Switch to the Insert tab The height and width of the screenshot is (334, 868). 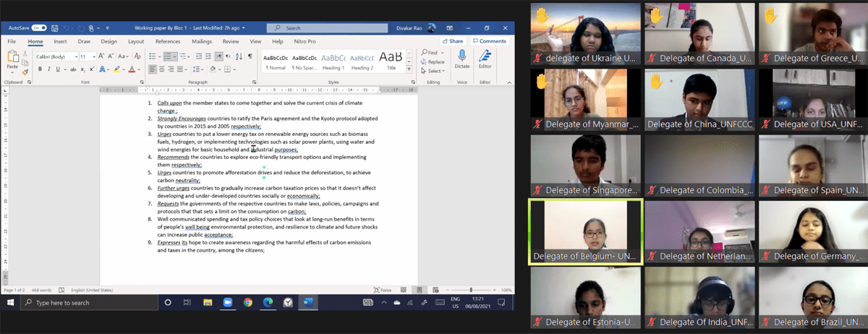coord(60,42)
